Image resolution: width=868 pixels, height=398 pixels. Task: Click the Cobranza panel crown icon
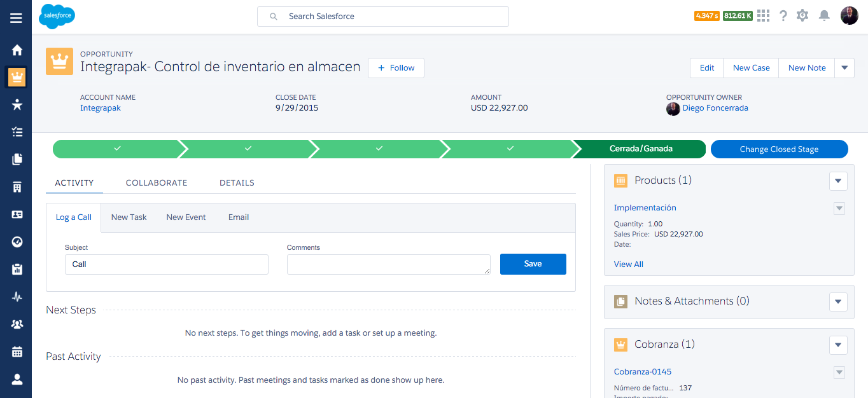tap(620, 345)
